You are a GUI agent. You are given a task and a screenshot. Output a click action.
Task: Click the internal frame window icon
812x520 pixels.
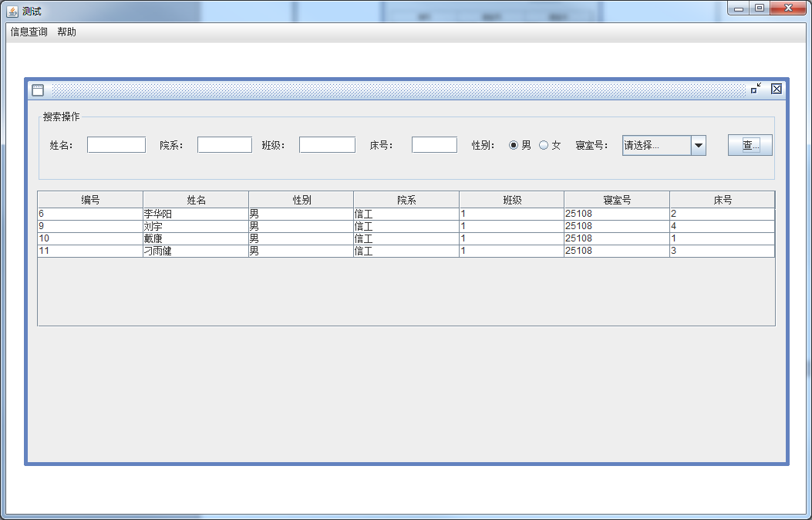[38, 90]
